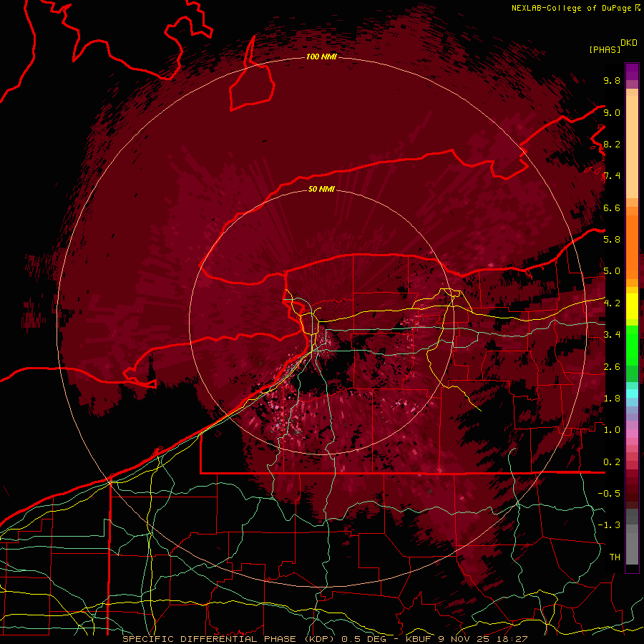
Task: Click the 7.4 scale value
Action: click(x=612, y=176)
